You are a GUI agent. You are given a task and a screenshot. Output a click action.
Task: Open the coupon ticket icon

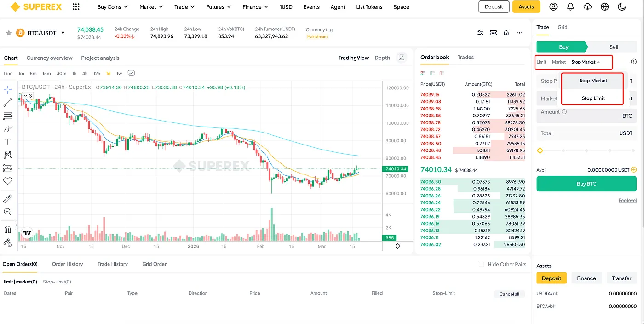[x=494, y=33]
